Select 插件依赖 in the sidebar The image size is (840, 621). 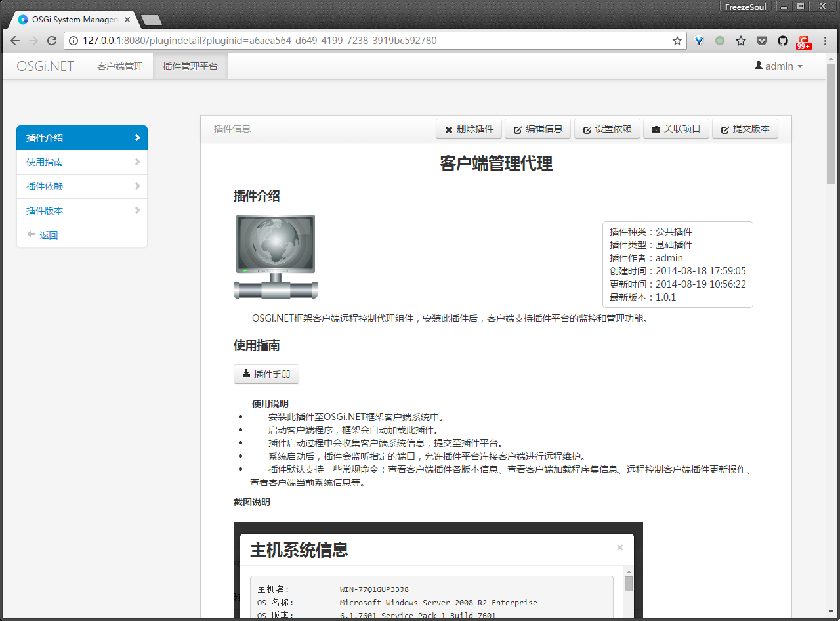[x=82, y=186]
